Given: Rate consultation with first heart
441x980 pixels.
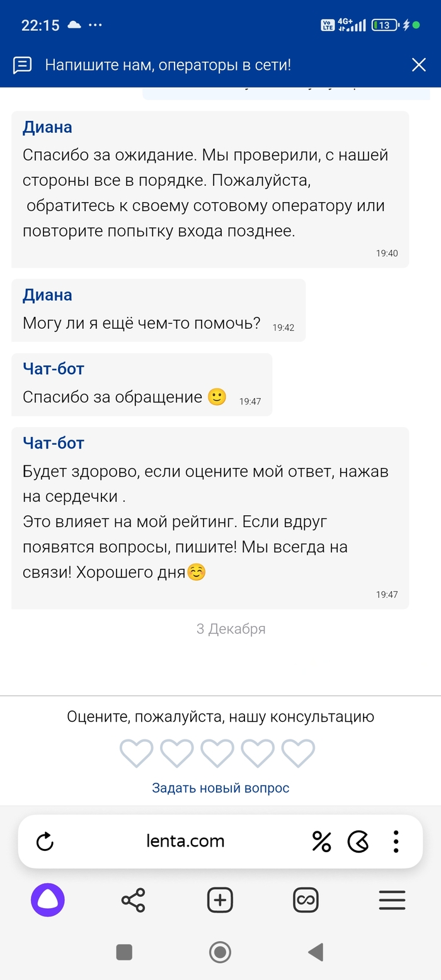Looking at the screenshot, I should point(137,753).
